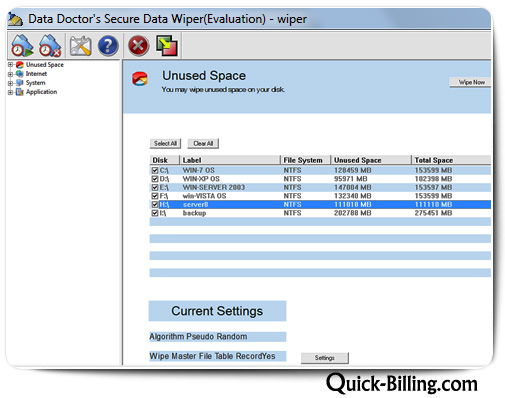Click the Algorithm Pseudo Random setting text
The image size is (505, 398).
click(x=198, y=337)
